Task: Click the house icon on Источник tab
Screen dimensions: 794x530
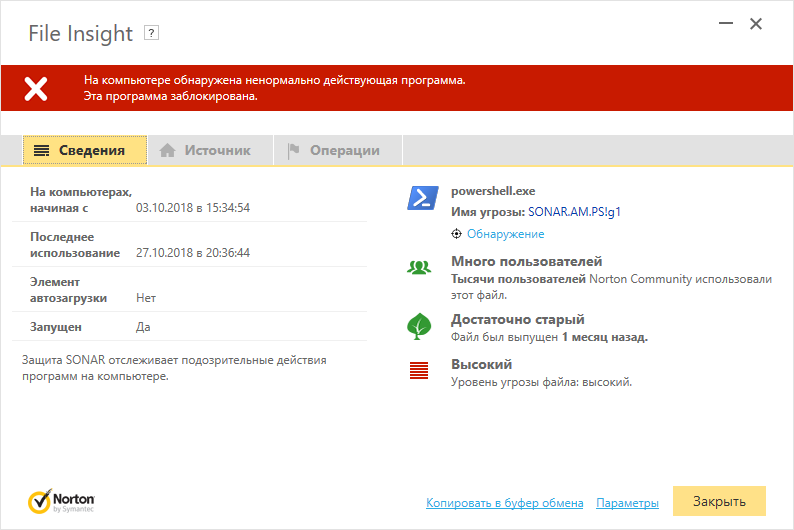Action: click(x=168, y=150)
